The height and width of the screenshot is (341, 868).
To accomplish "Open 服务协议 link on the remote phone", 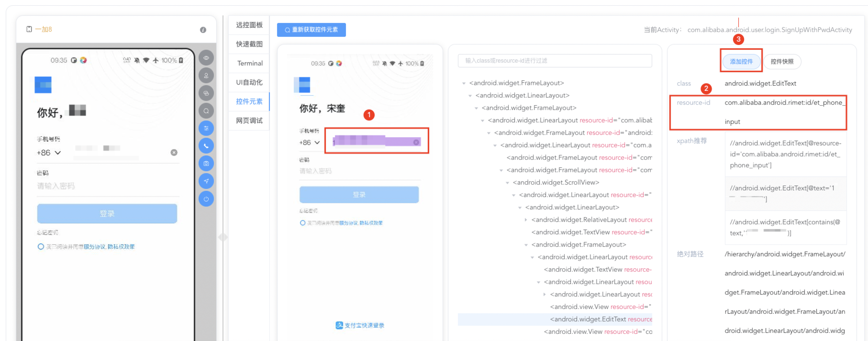I will pos(95,247).
